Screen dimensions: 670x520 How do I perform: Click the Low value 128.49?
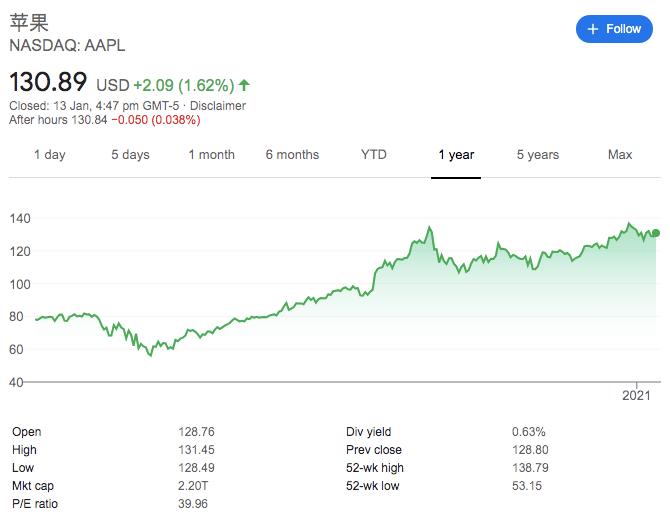(x=196, y=467)
